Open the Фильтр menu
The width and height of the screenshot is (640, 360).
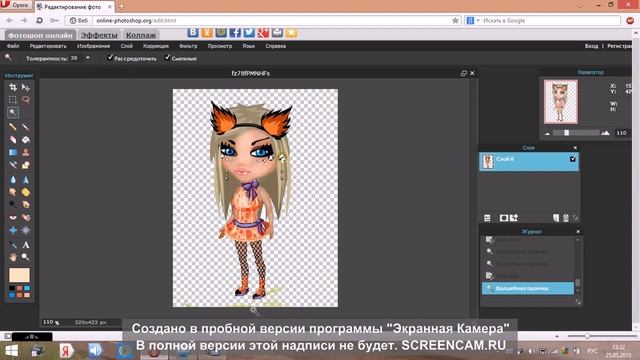(x=188, y=46)
